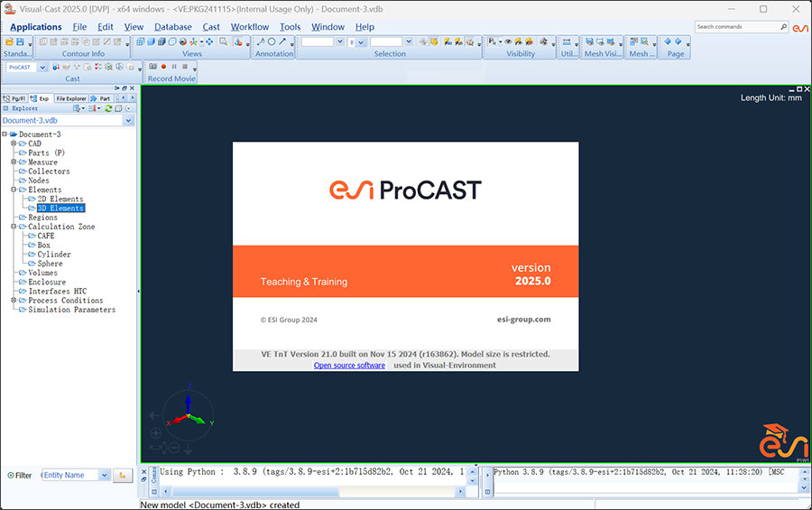Screen dimensions: 812x510
Task: Click the search magnifier in Search commands box
Action: point(783,27)
